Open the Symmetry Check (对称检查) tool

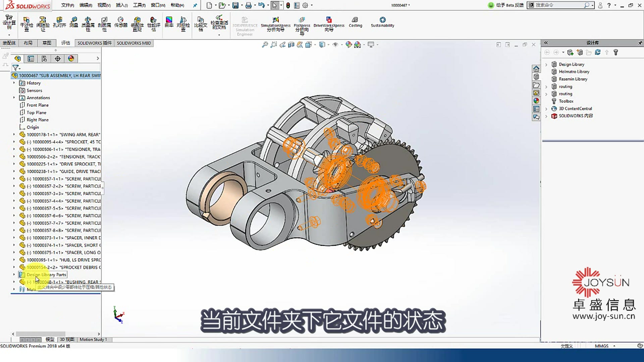pos(183,24)
